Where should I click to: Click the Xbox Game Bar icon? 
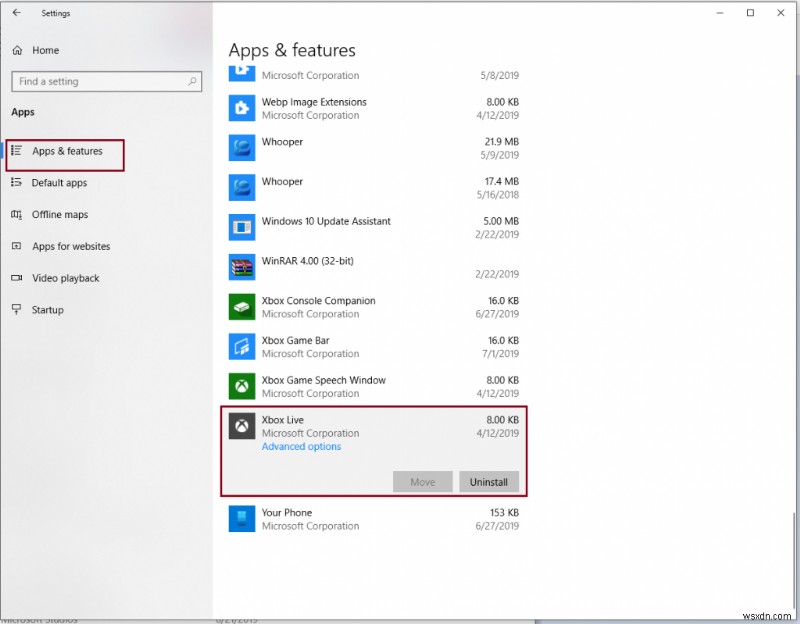242,346
